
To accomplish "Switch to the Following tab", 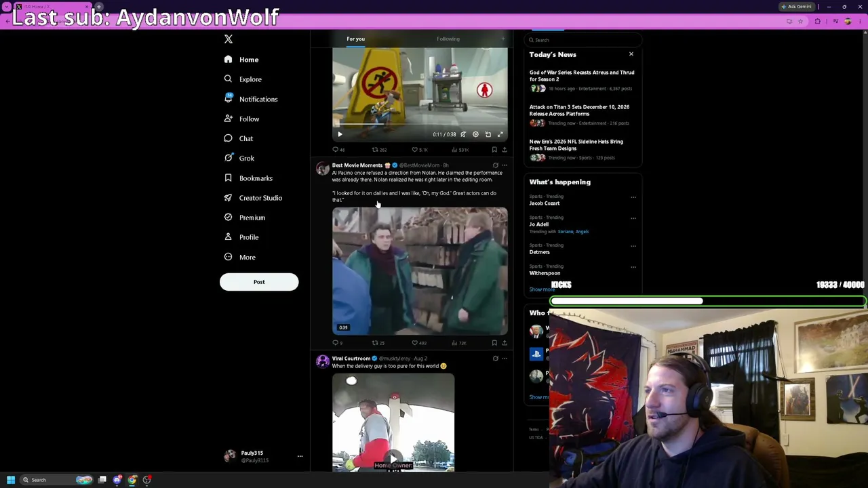I will pos(448,39).
